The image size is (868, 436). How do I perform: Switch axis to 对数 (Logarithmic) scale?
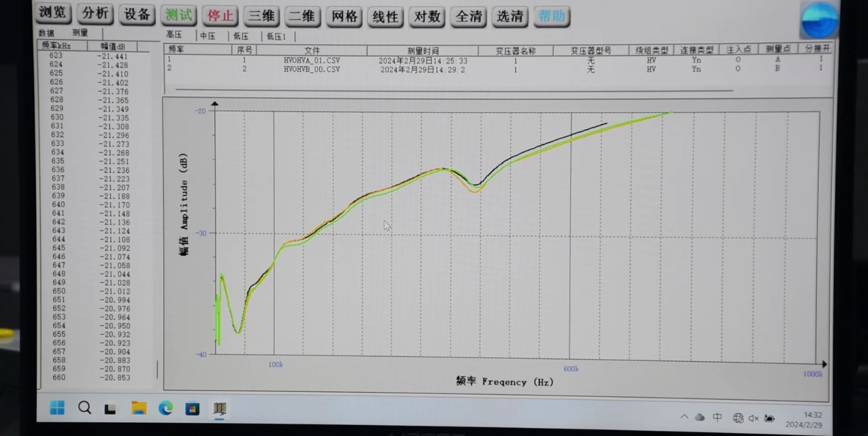pos(427,17)
